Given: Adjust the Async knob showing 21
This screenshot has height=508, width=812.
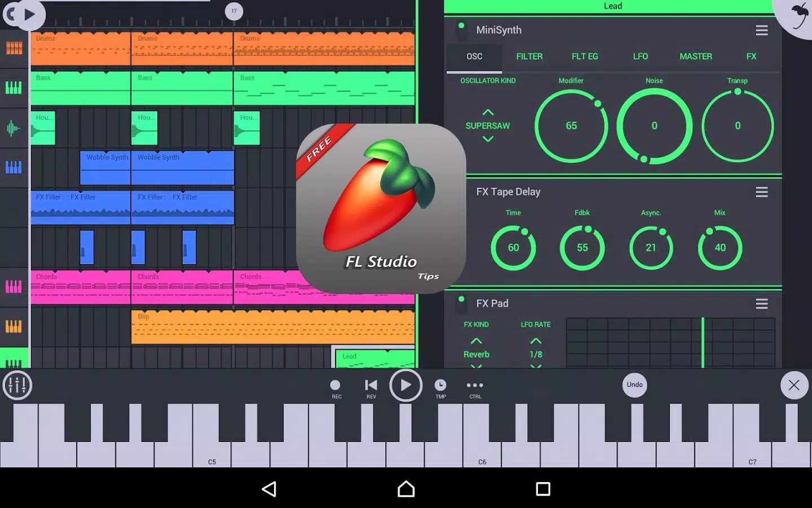Looking at the screenshot, I should (651, 248).
